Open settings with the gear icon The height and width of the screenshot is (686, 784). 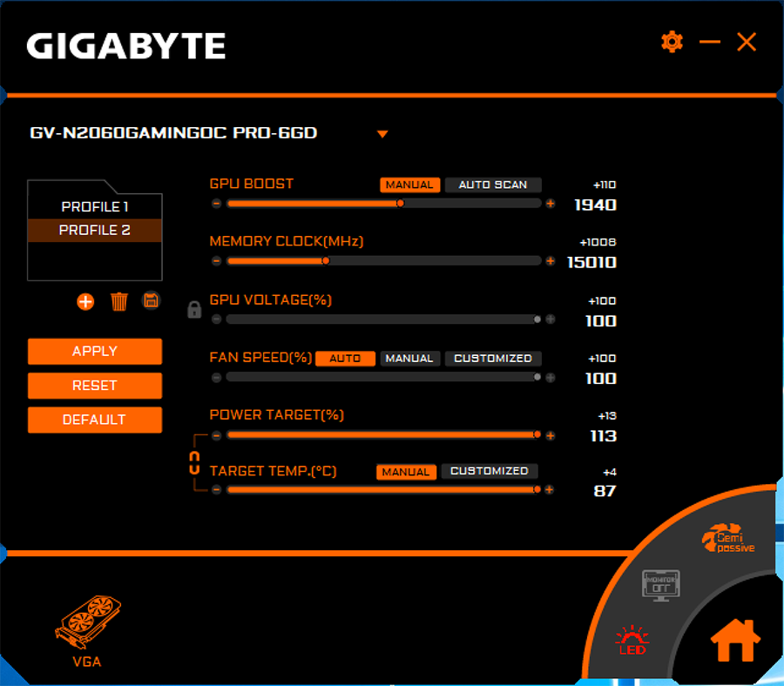[672, 42]
